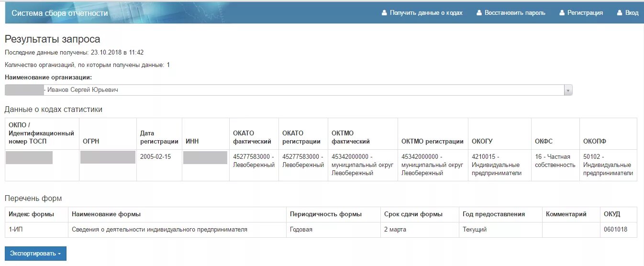Open the Экспортировать export button
This screenshot has height=266, width=644.
click(35, 254)
